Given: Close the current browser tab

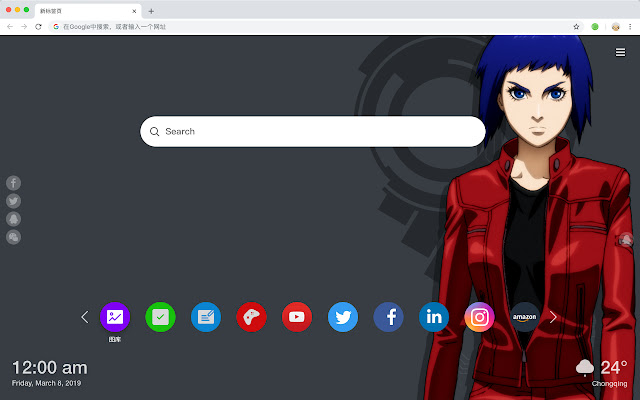Looking at the screenshot, I should 134,11.
